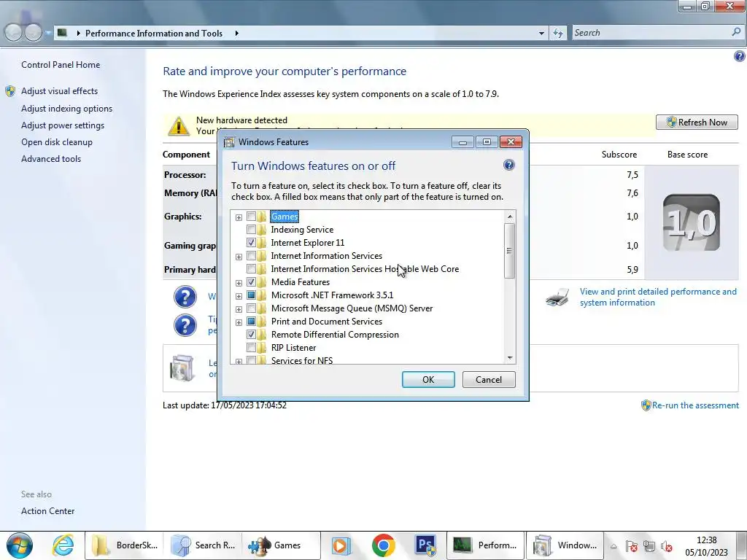Expand the Games tree node
The image size is (747, 560).
pos(239,217)
